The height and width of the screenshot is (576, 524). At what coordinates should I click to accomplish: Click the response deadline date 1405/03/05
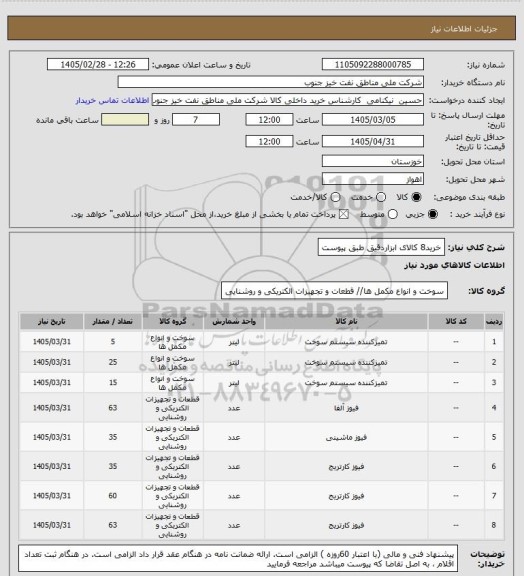pos(373,120)
